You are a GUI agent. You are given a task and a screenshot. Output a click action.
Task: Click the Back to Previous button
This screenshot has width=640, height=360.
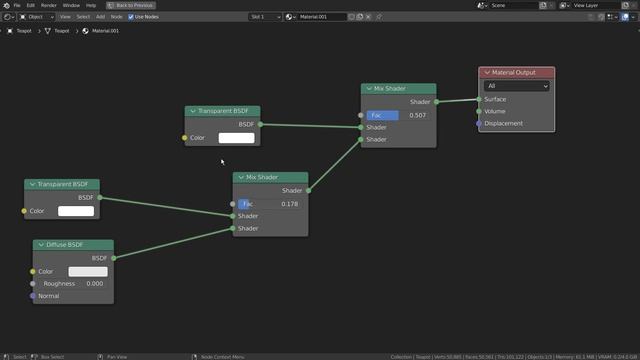[x=131, y=5]
